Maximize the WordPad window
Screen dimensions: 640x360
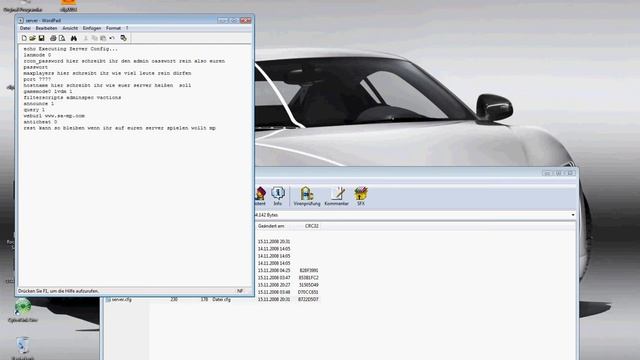pos(233,20)
